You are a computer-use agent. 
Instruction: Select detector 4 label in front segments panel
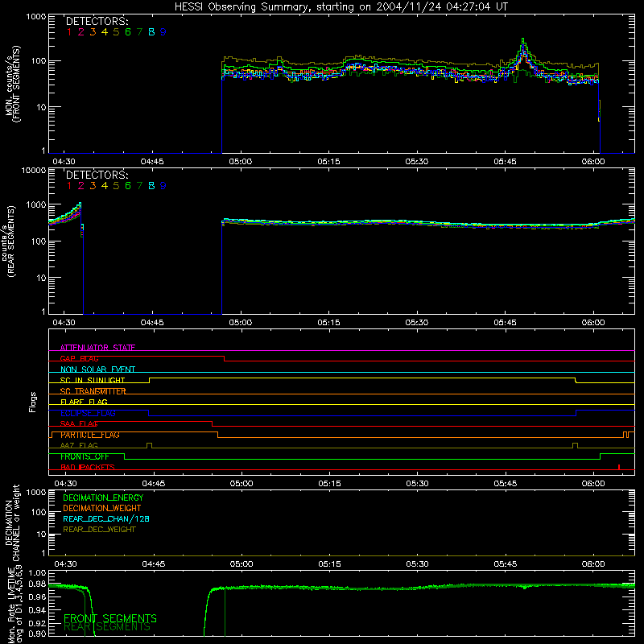[x=105, y=32]
